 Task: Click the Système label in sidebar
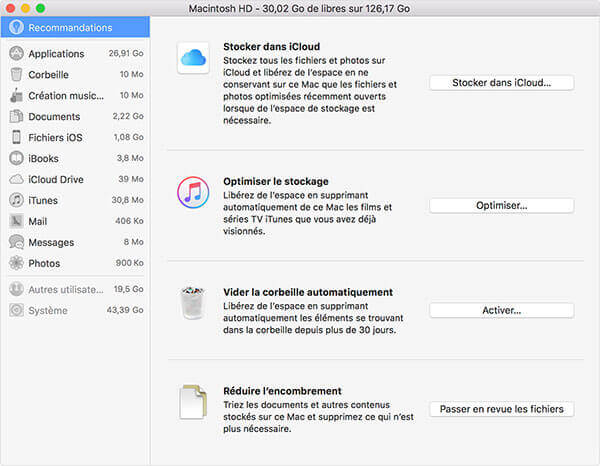click(48, 311)
